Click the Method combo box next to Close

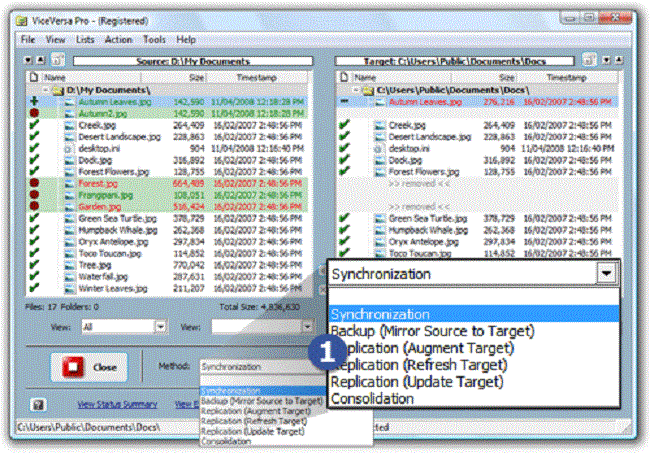[x=262, y=367]
